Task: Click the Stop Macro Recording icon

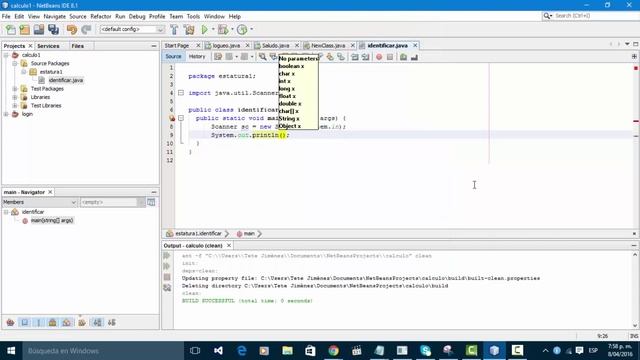Action: (390, 57)
